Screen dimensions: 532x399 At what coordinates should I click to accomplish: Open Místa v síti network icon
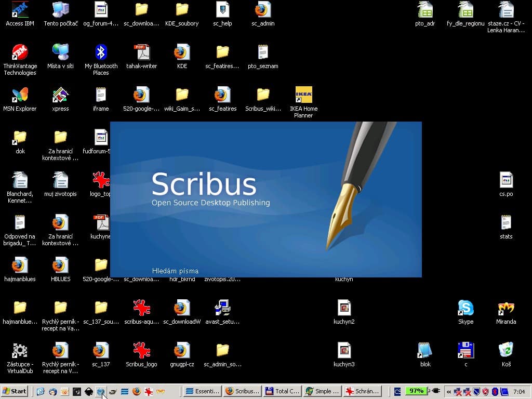tap(61, 56)
